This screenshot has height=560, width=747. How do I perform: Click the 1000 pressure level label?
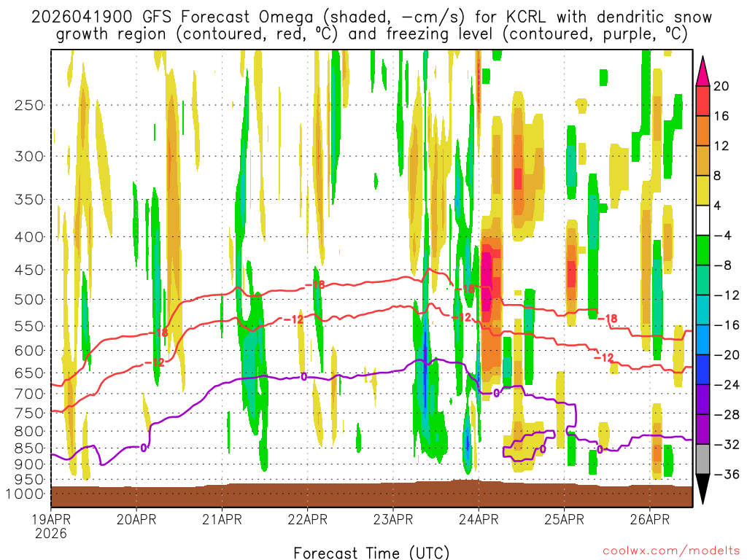click(x=26, y=494)
